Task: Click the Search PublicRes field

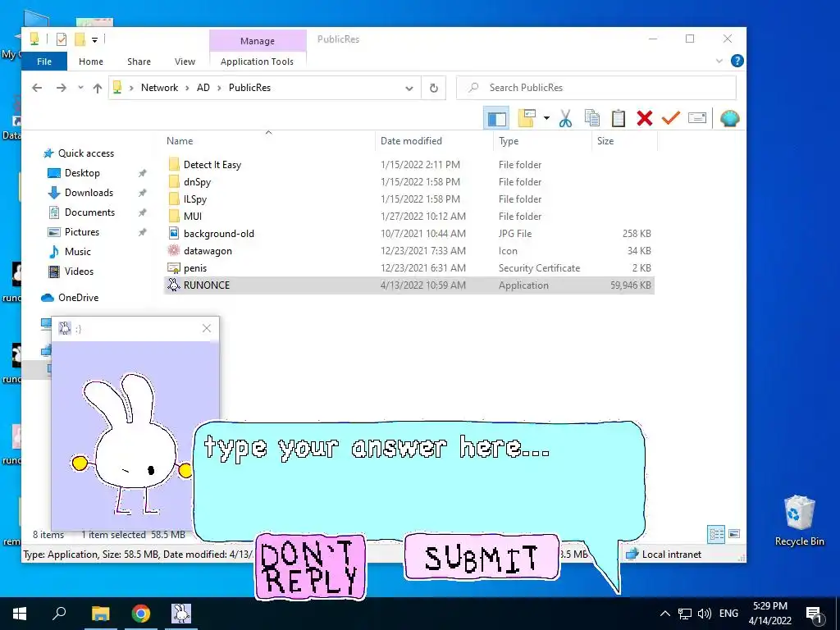Action: 596,88
